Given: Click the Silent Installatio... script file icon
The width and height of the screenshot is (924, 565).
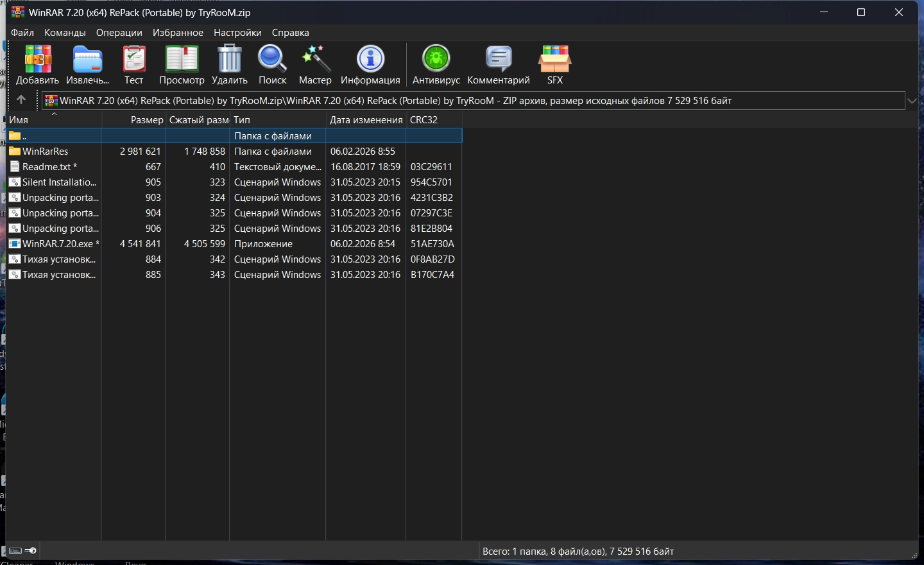Looking at the screenshot, I should click(x=15, y=182).
